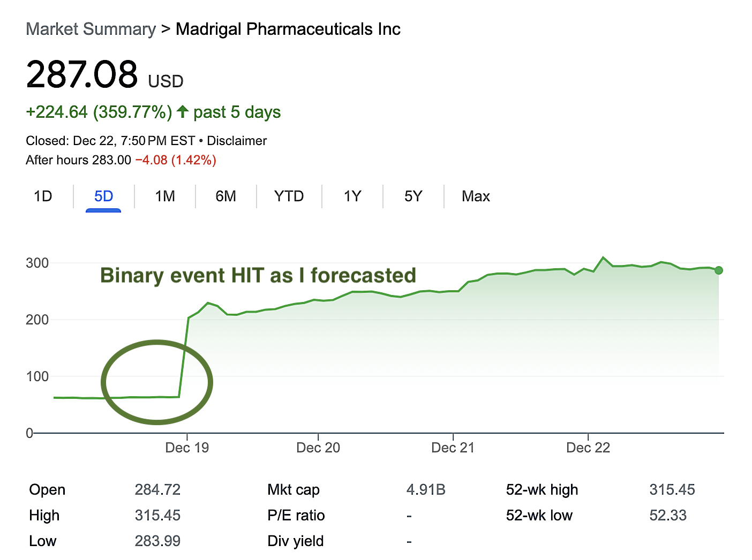This screenshot has width=752, height=560.
Task: Select the Dec 20 date marker
Action: point(318,448)
